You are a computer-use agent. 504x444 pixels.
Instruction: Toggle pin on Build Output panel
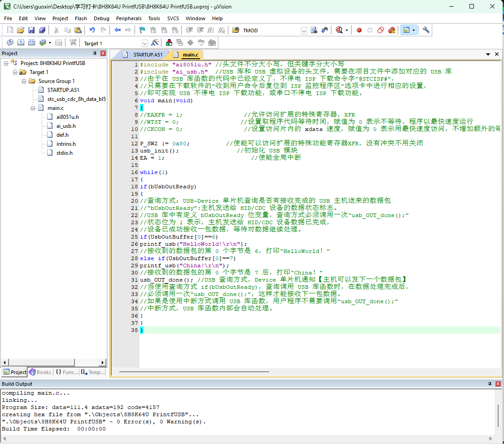tap(490, 384)
